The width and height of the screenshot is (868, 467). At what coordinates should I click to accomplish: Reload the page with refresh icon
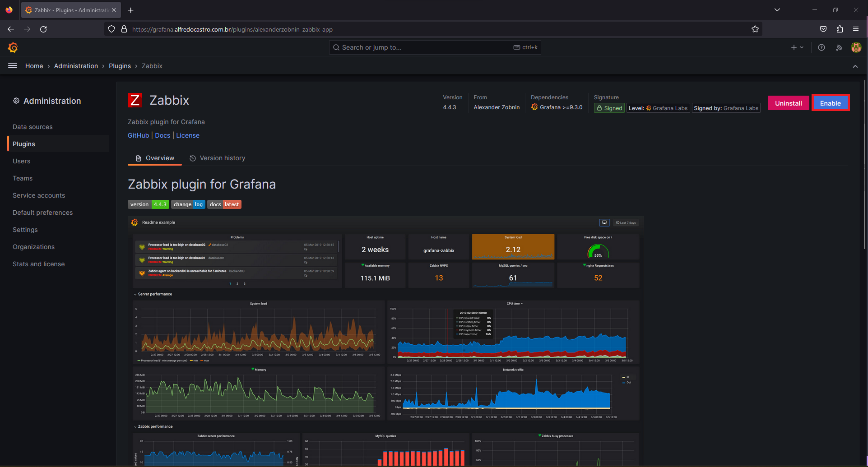coord(43,29)
